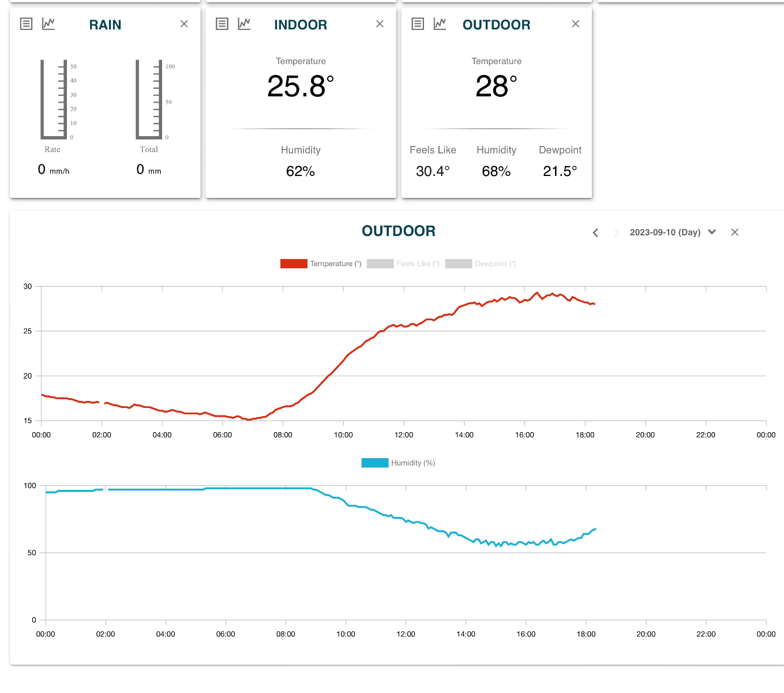Click the 2023-09-10 (Day) date selector
Image resolution: width=784 pixels, height=693 pixels.
pos(665,233)
